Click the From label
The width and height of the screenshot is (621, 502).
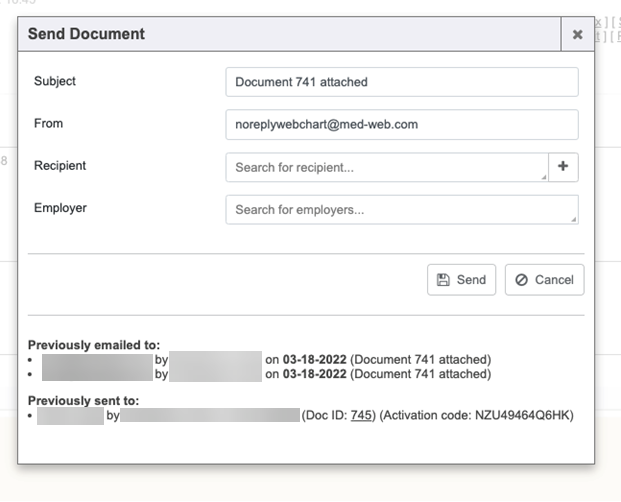[48, 124]
